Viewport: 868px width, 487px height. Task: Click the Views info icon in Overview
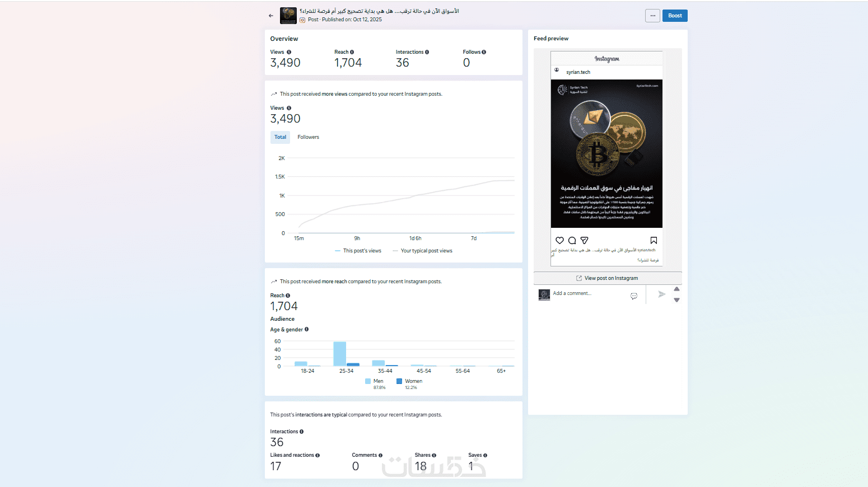(289, 52)
